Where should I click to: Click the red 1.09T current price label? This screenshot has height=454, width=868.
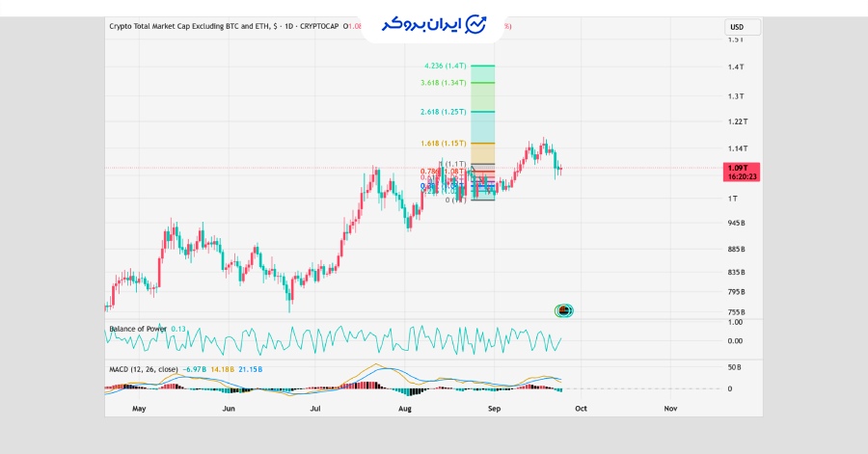coord(741,169)
